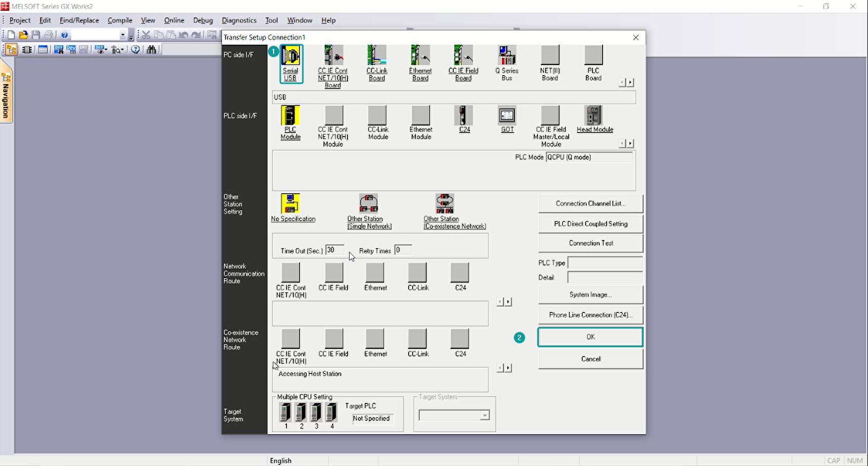Click the GOT interface icon
Viewport: 868px width, 466px height.
point(507,116)
